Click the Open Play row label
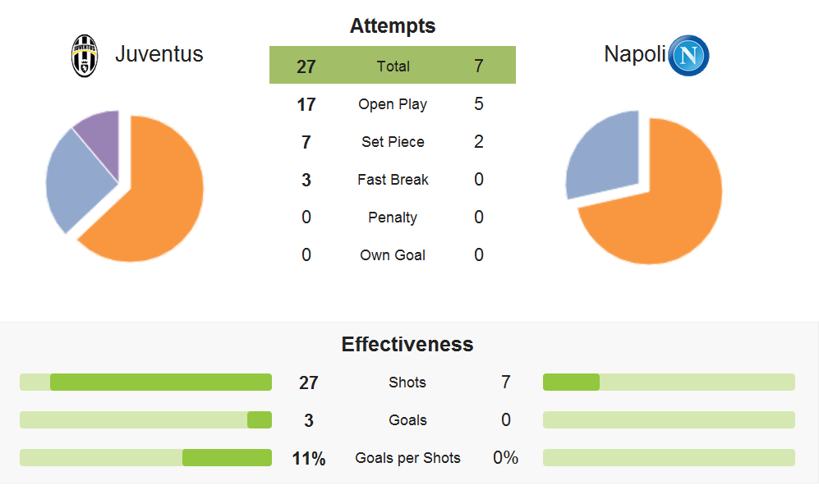The width and height of the screenshot is (819, 504). (x=393, y=104)
